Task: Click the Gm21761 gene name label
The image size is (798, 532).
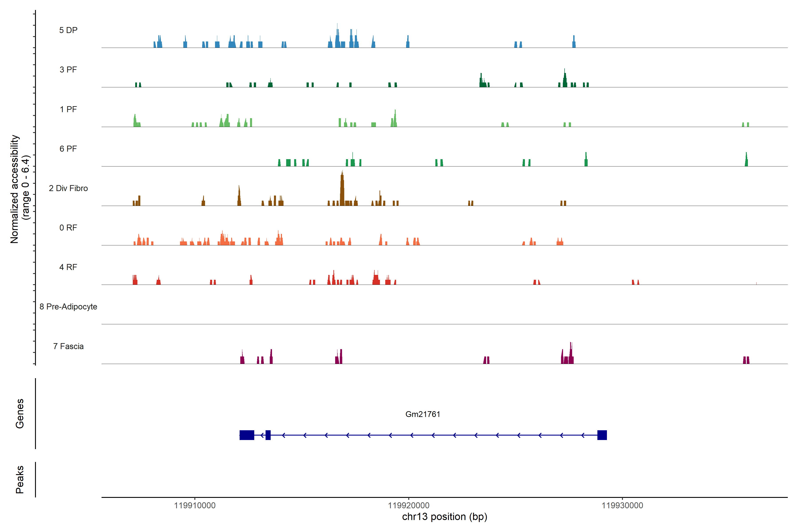Action: click(423, 414)
